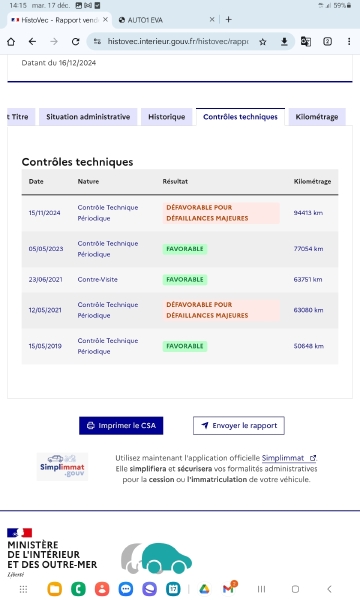This screenshot has height=600, width=360.
Task: Tap the browser home icon
Action: pos(11,42)
